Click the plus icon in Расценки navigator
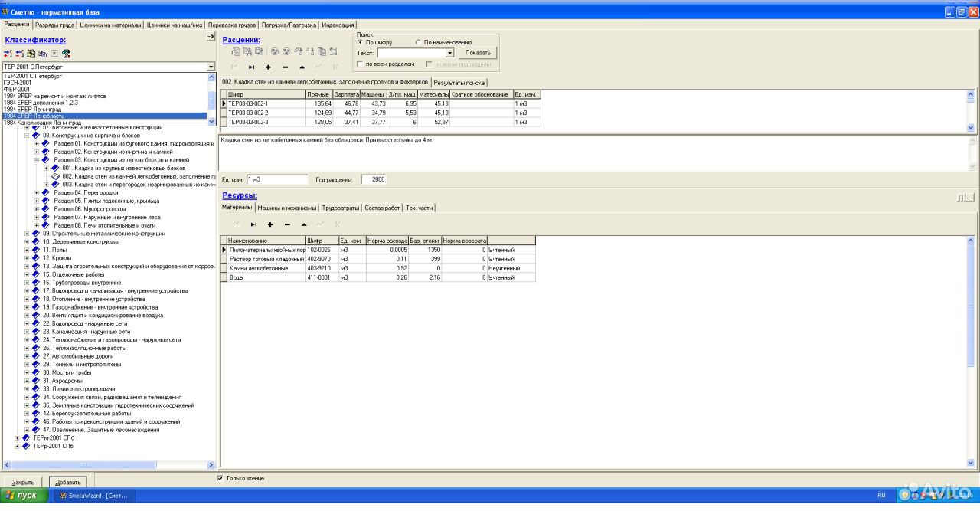This screenshot has height=511, width=980. click(x=268, y=67)
